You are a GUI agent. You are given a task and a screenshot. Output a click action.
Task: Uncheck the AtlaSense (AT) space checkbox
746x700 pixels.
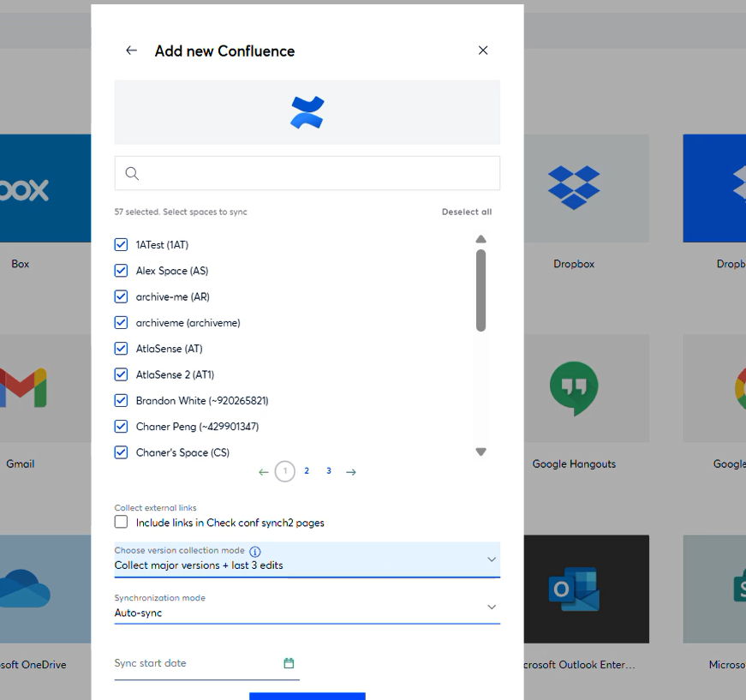click(x=122, y=349)
